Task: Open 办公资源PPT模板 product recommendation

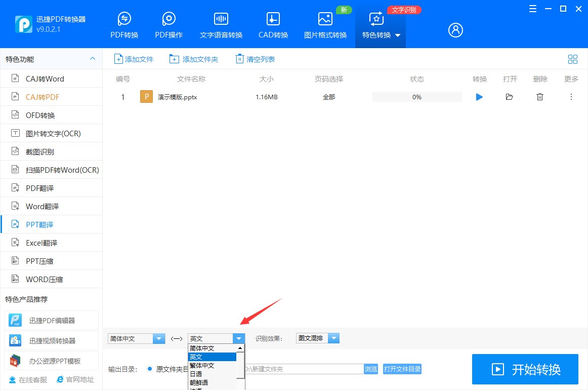Action: pos(52,361)
